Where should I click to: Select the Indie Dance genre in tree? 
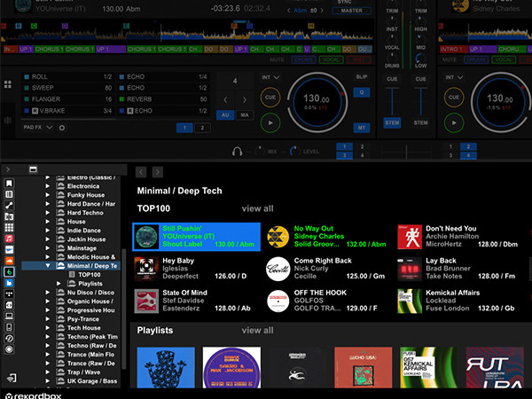click(84, 231)
